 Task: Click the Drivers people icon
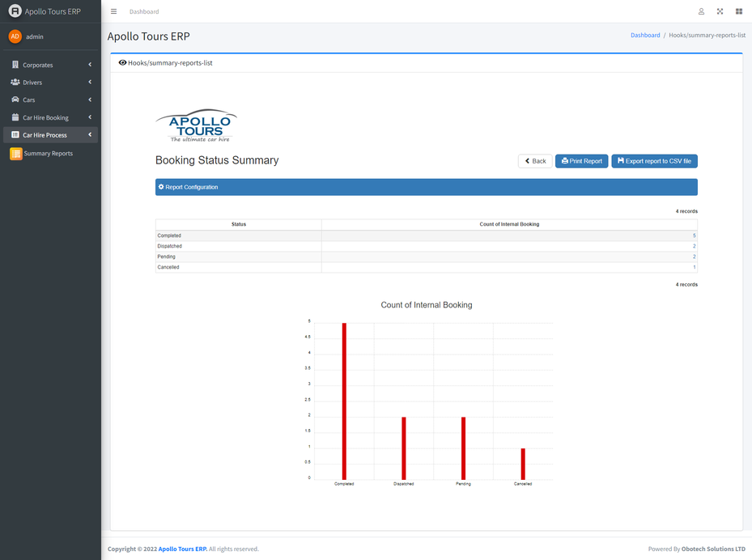point(17,82)
